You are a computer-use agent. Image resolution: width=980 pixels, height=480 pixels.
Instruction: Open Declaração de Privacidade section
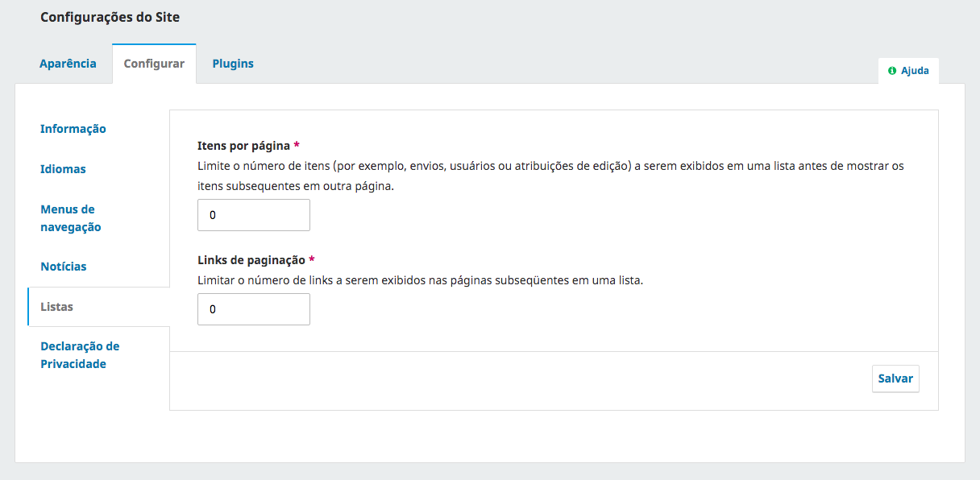(x=80, y=355)
